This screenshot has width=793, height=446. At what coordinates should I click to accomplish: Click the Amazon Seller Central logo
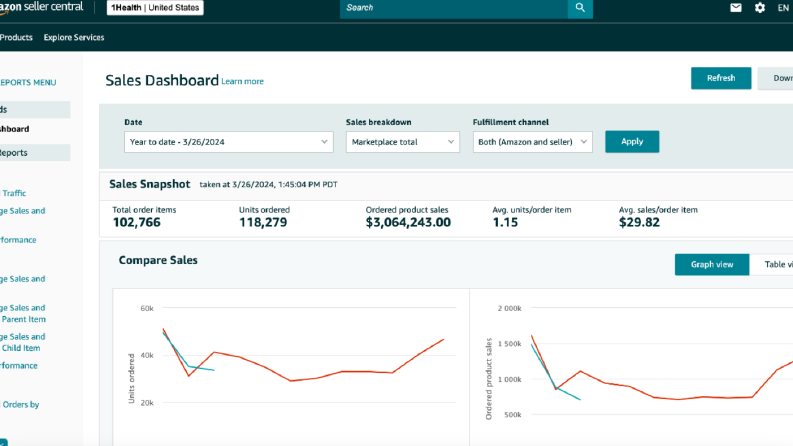[x=41, y=7]
